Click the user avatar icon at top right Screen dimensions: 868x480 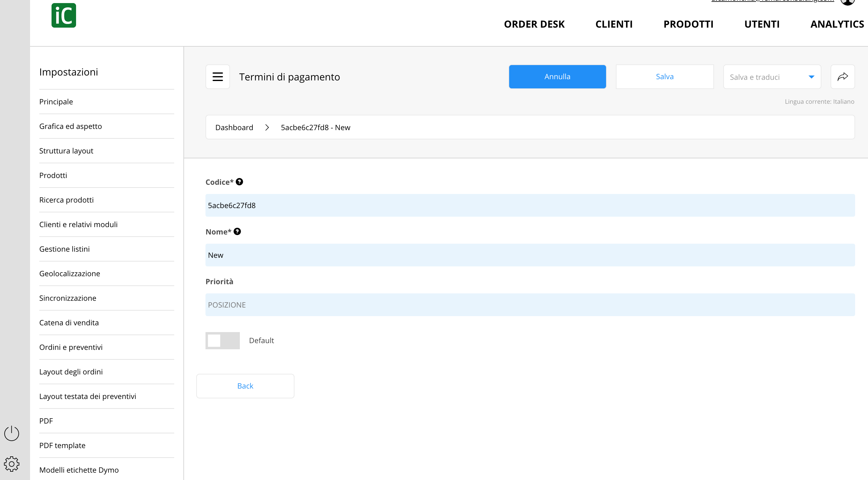pos(847,2)
